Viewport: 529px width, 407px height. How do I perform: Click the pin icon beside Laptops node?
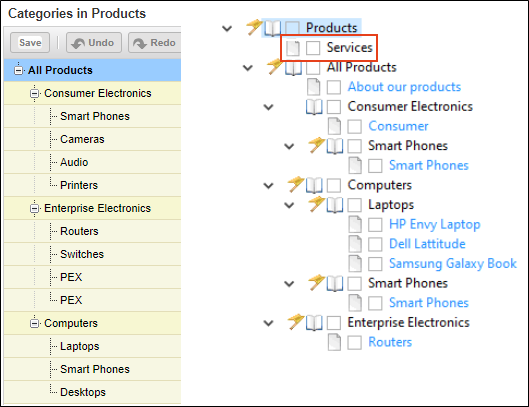(x=316, y=204)
